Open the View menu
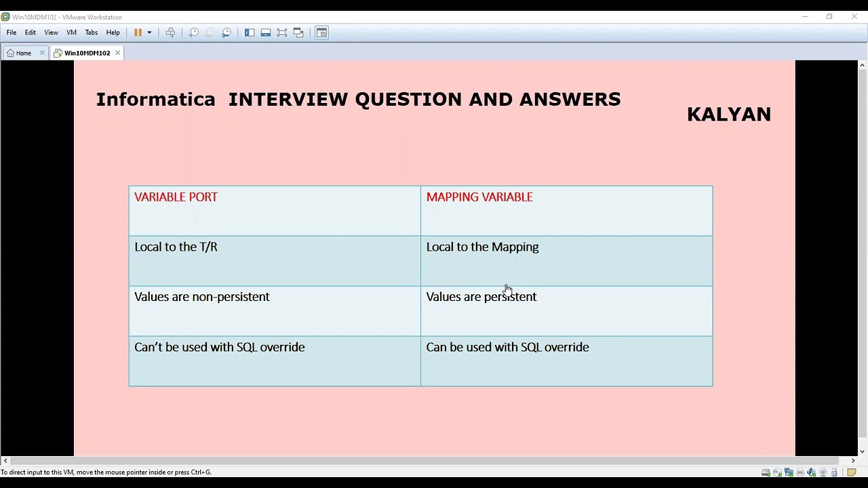 (x=51, y=33)
